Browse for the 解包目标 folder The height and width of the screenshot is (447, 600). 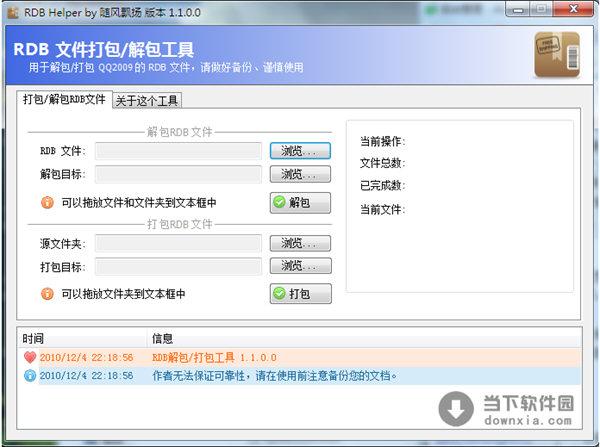coord(300,174)
